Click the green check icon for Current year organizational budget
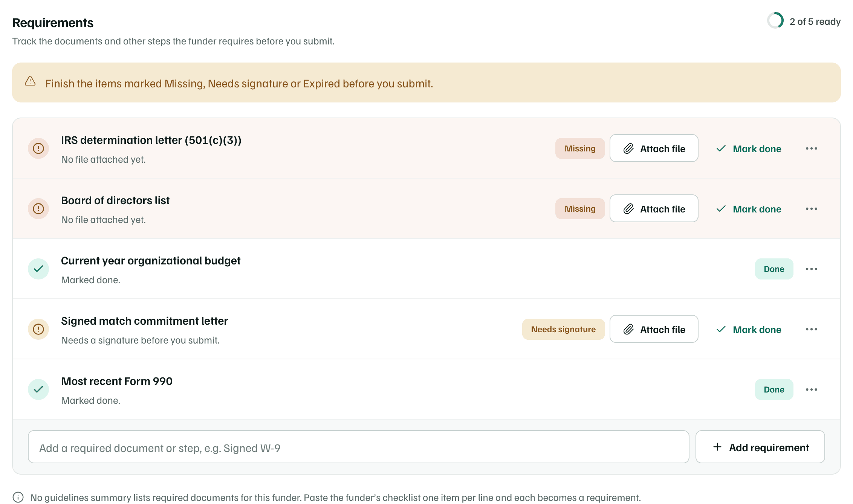853x504 pixels. 38,269
